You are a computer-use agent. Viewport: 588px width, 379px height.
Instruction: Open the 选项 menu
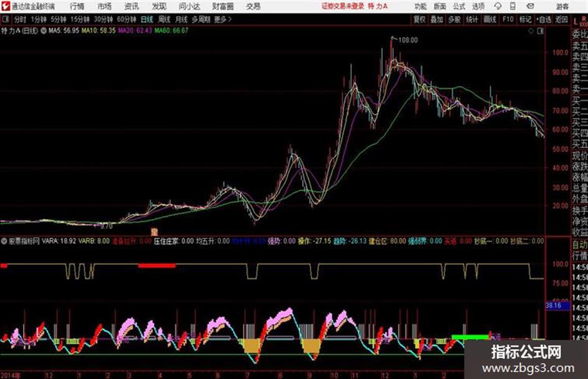[x=478, y=6]
